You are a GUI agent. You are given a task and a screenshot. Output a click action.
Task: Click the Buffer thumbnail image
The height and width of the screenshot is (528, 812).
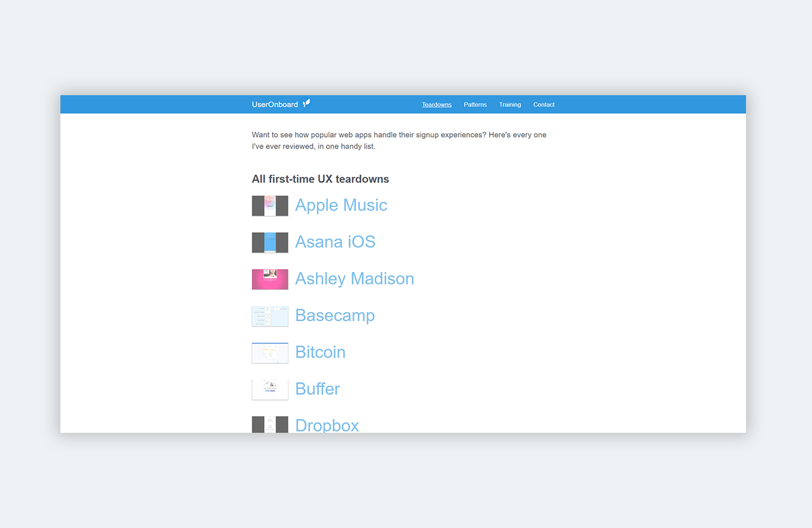pyautogui.click(x=270, y=390)
